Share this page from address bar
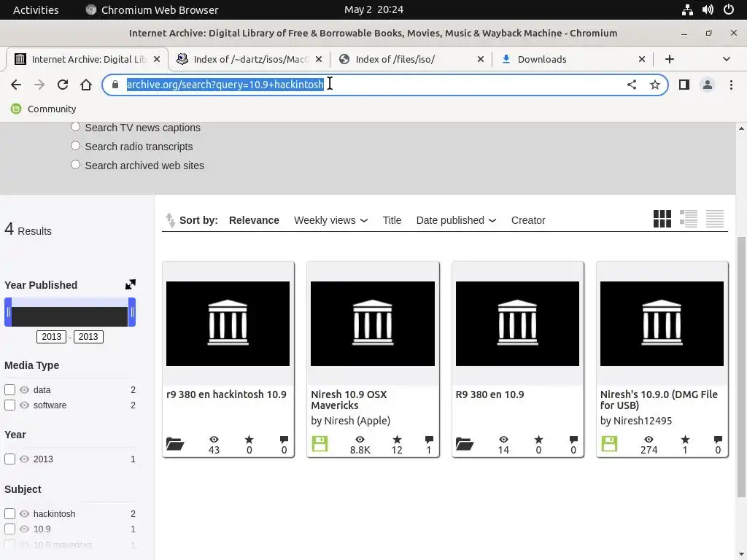The image size is (747, 560). pos(631,85)
